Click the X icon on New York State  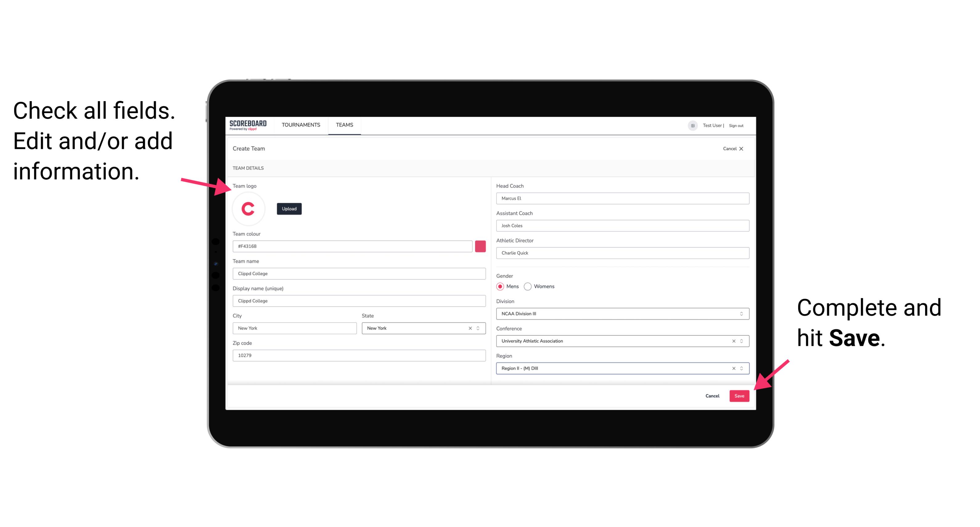tap(470, 328)
